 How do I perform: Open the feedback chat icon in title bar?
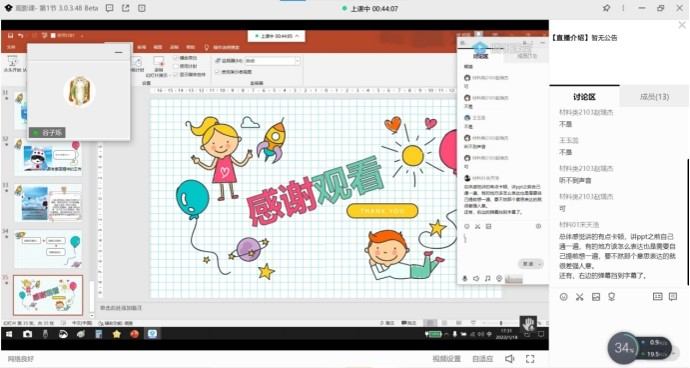click(x=110, y=8)
